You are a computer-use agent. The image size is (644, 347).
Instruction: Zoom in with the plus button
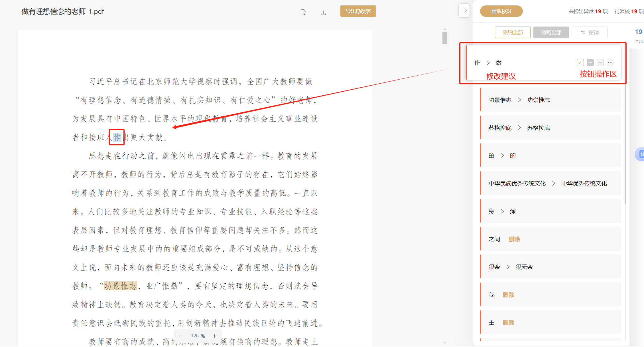point(214,336)
